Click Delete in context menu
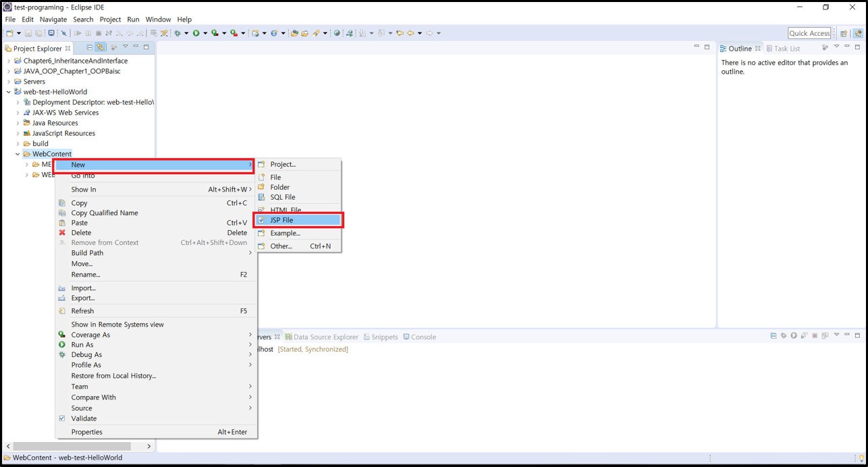Image resolution: width=868 pixels, height=467 pixels. pyautogui.click(x=155, y=233)
